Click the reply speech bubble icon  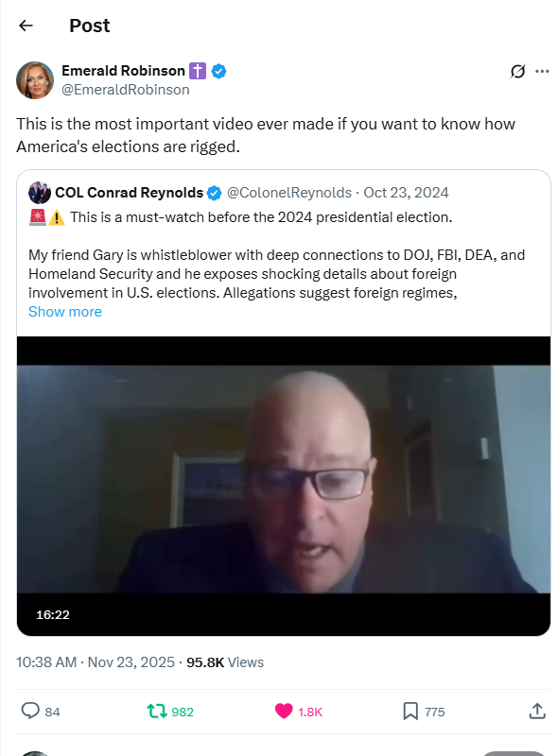tap(30, 711)
